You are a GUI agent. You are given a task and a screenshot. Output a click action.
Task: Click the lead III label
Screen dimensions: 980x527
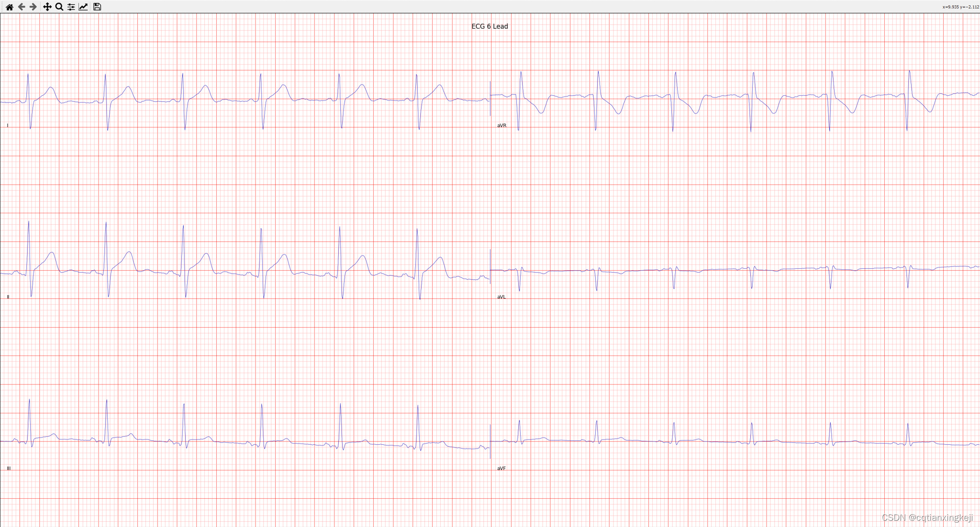pyautogui.click(x=9, y=468)
